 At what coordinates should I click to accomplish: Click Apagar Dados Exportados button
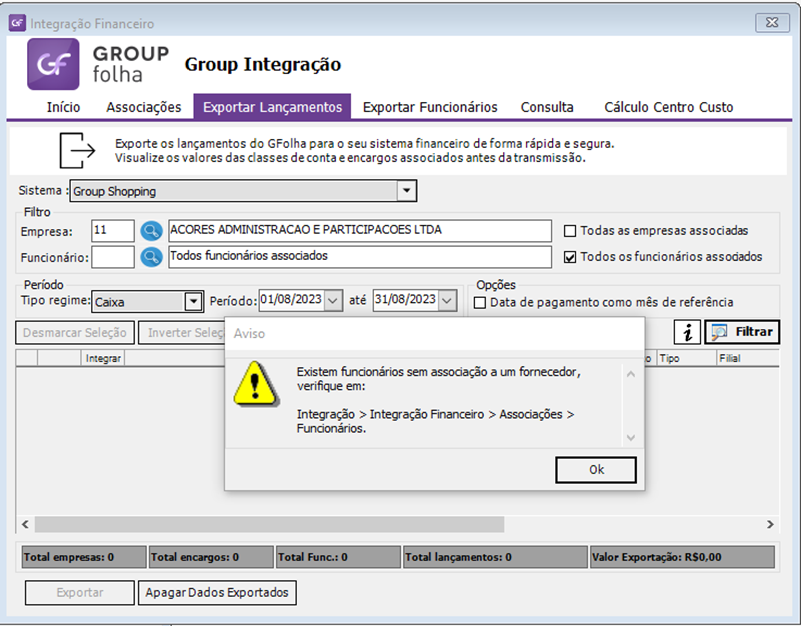pos(217,593)
